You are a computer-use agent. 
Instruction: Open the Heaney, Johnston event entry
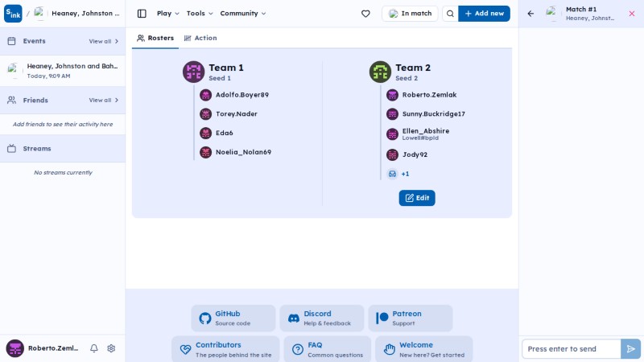pyautogui.click(x=63, y=71)
